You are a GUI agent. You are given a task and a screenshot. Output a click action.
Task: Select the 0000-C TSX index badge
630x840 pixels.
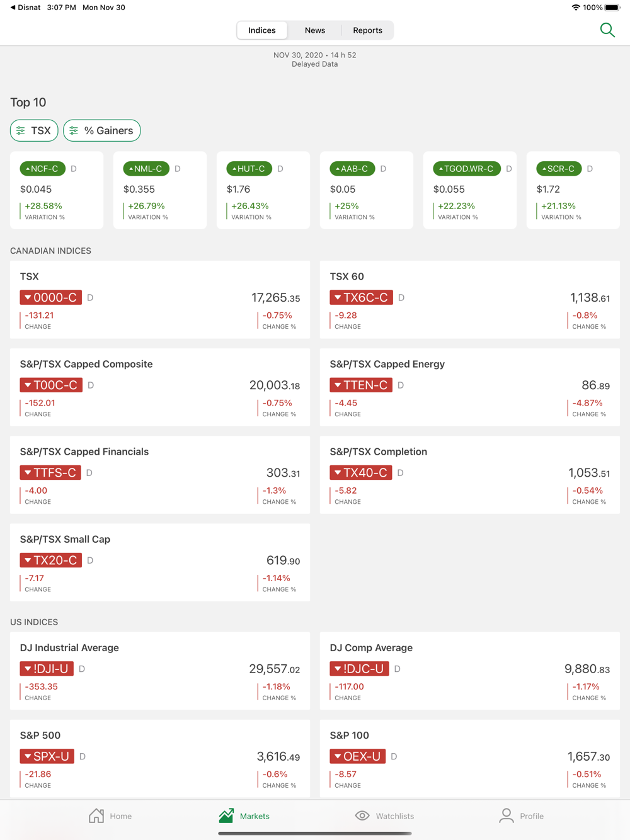51,297
